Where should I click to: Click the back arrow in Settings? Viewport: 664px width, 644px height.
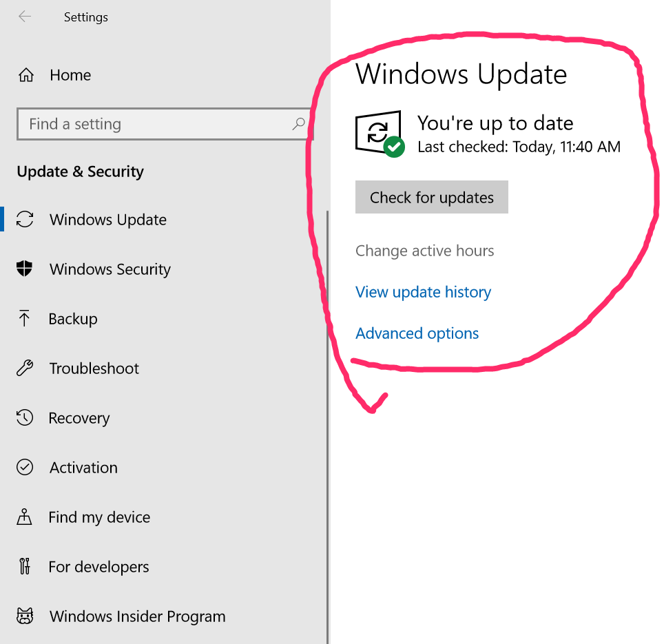coord(25,17)
